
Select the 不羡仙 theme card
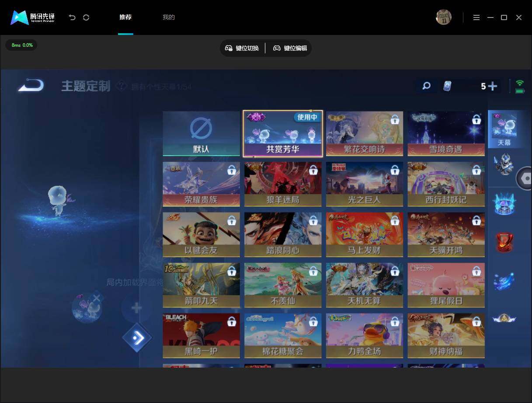tap(283, 285)
